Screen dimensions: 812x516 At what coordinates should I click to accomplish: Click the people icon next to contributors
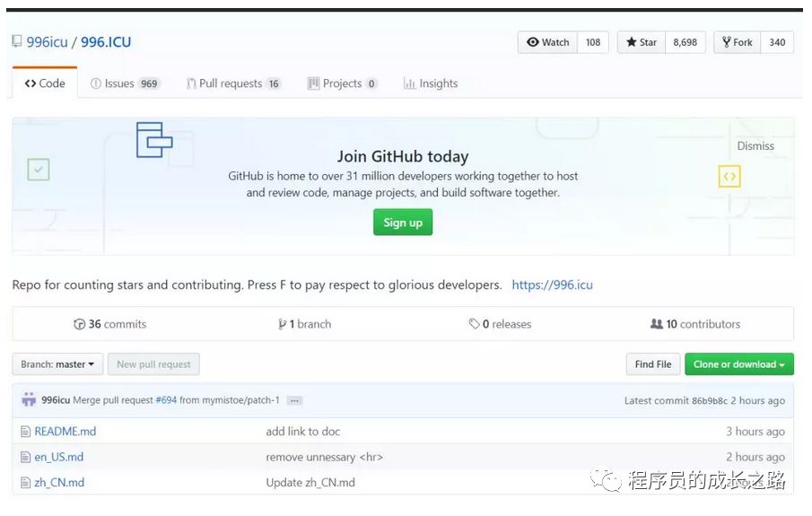657,324
